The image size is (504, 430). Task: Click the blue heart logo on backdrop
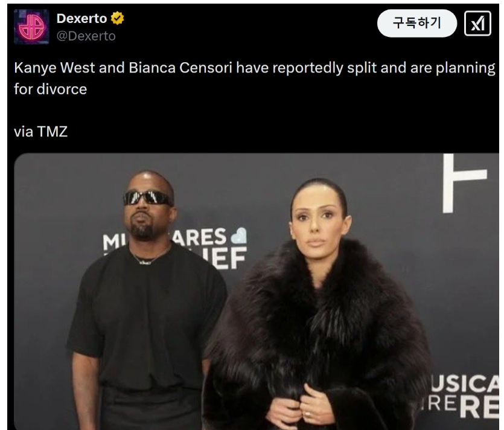pyautogui.click(x=239, y=236)
